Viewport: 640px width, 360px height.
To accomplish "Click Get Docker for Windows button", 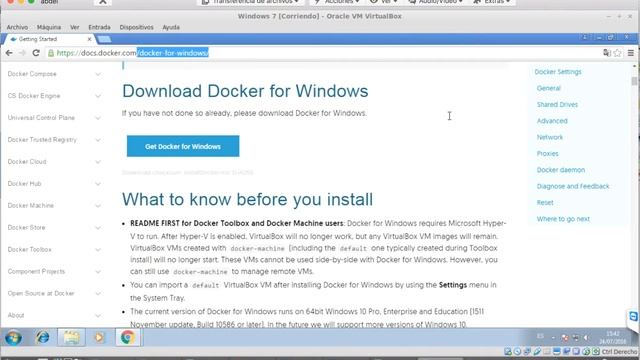I will click(x=183, y=146).
